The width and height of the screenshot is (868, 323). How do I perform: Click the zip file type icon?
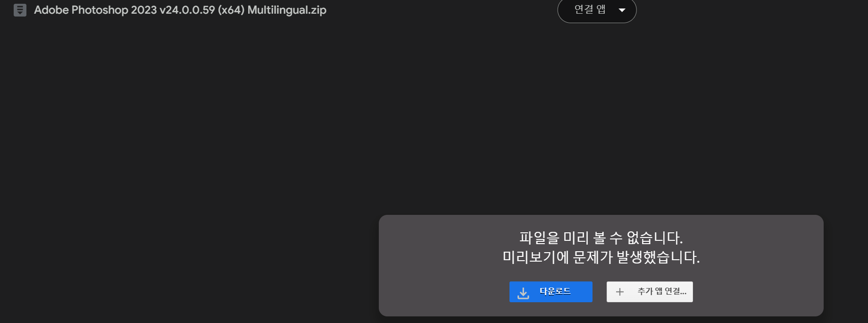click(20, 10)
